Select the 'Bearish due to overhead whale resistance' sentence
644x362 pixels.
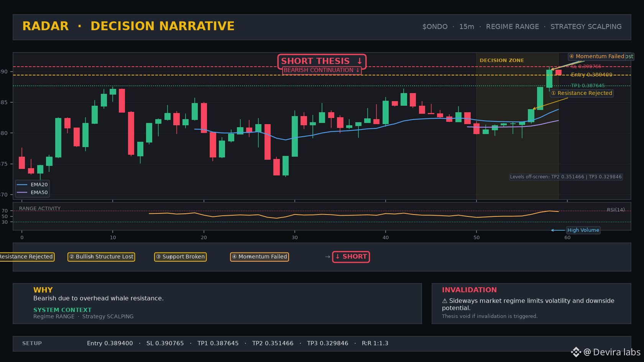point(99,298)
